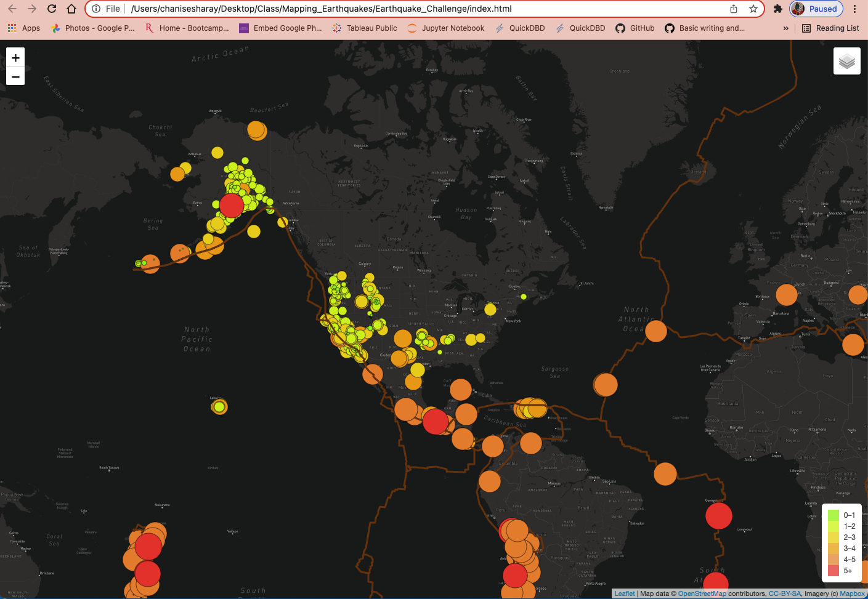The width and height of the screenshot is (868, 599).
Task: Open the Embed Google Ph... bookmark
Action: pos(280,28)
